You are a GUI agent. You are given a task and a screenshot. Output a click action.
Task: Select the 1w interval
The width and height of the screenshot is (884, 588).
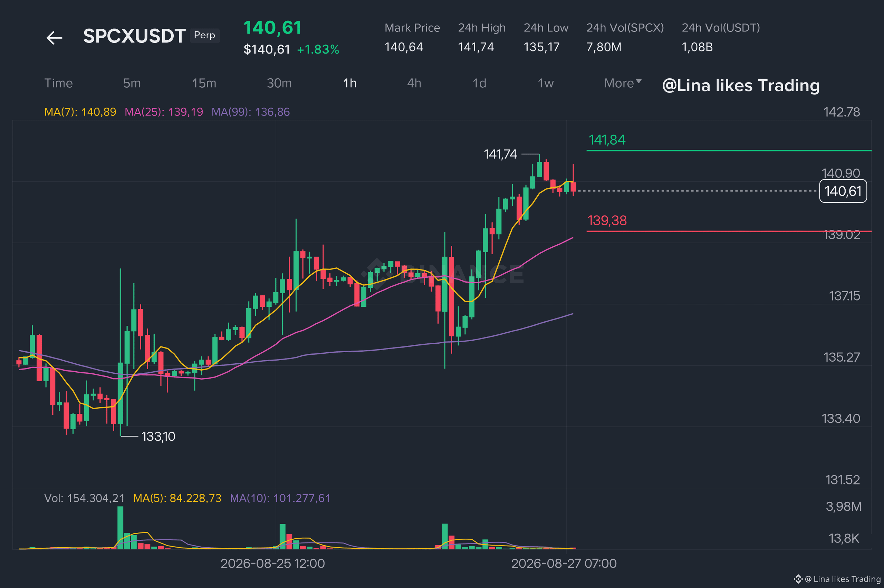pos(546,83)
